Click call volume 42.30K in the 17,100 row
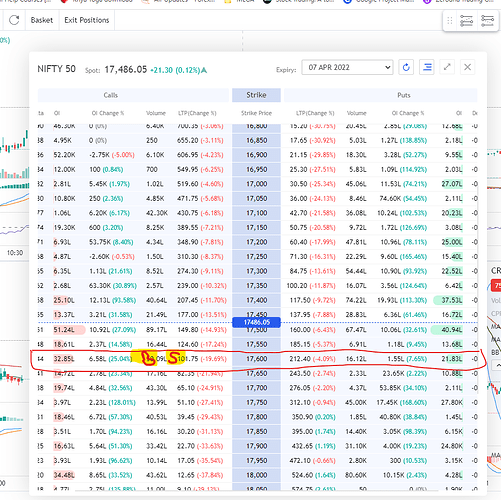This screenshot has width=501, height=500. (x=157, y=213)
